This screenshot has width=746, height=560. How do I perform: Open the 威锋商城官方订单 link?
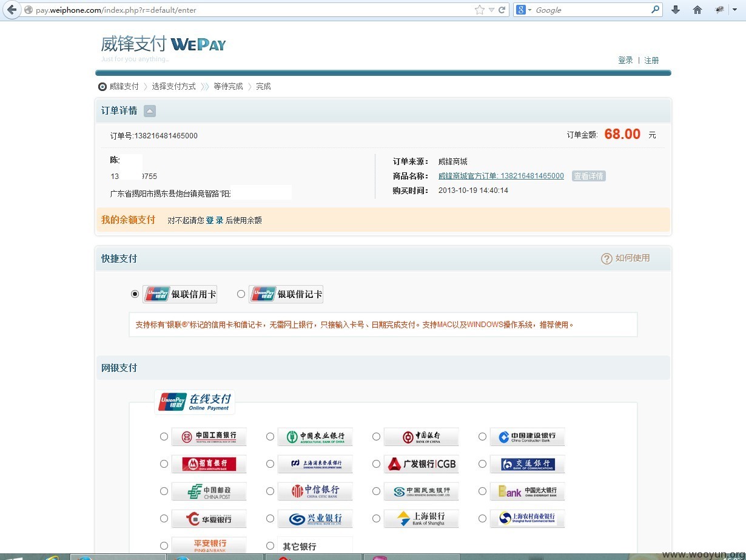pyautogui.click(x=501, y=176)
